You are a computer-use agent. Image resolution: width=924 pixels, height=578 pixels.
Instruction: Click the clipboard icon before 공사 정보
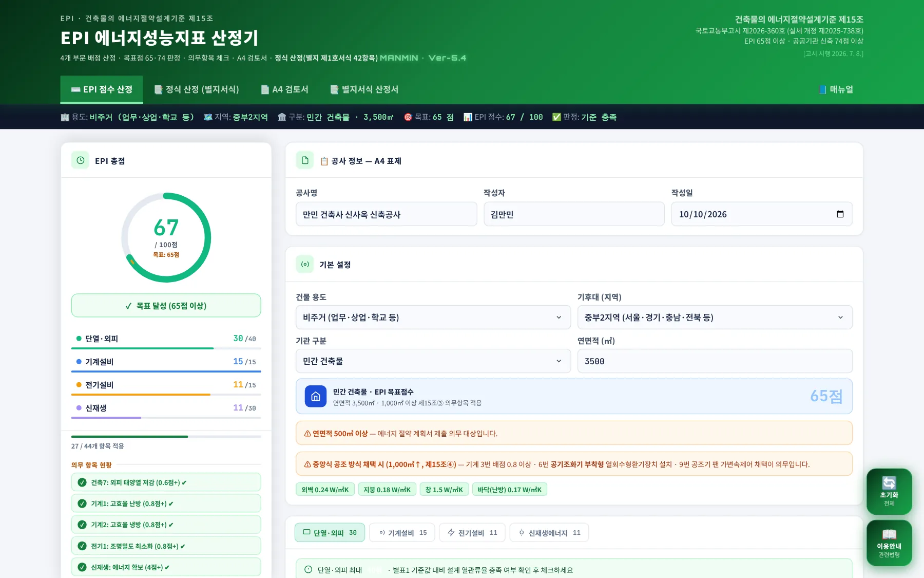point(324,161)
